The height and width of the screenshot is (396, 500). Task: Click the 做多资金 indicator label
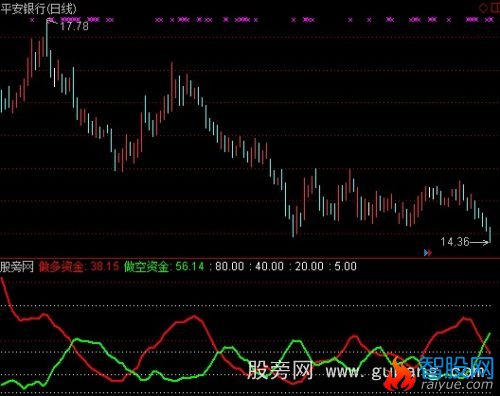click(x=61, y=266)
